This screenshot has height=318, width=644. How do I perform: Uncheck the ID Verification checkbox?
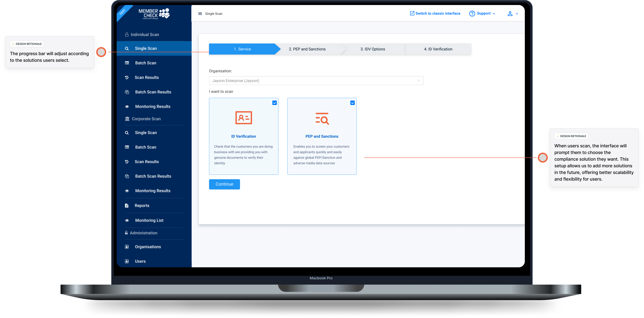(274, 103)
